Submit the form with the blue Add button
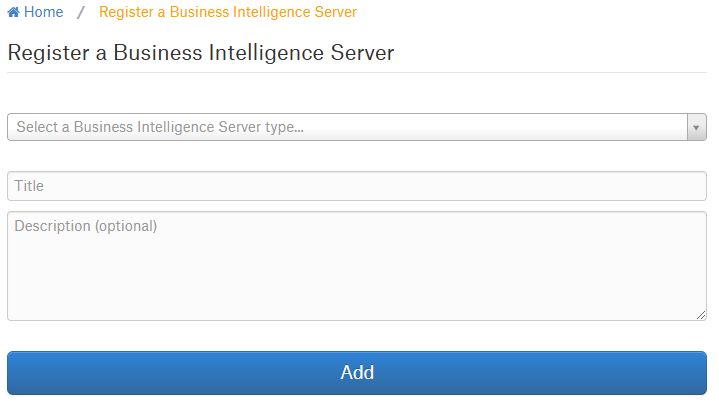The width and height of the screenshot is (719, 409). pyautogui.click(x=357, y=373)
